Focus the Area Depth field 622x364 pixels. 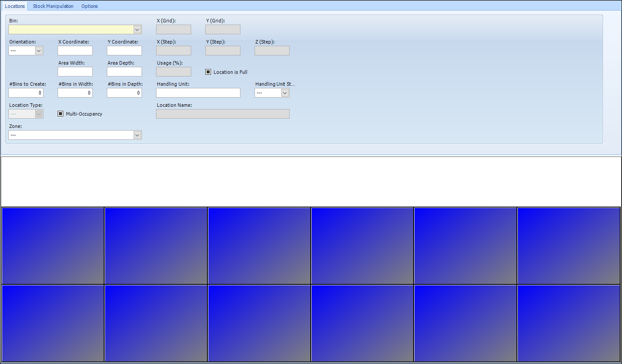[124, 72]
